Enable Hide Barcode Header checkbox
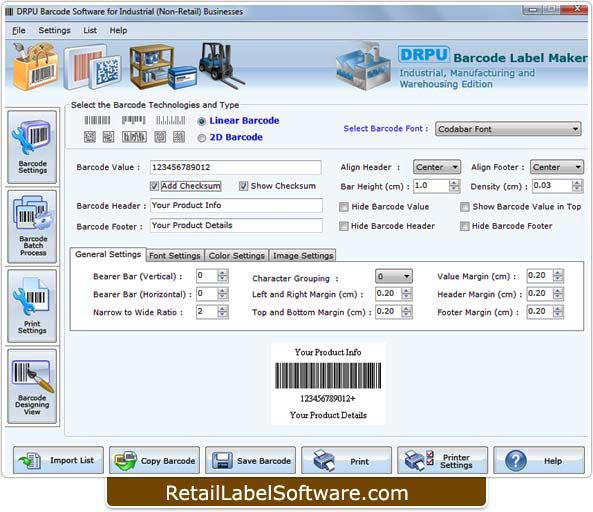This screenshot has width=593, height=512. [x=344, y=226]
